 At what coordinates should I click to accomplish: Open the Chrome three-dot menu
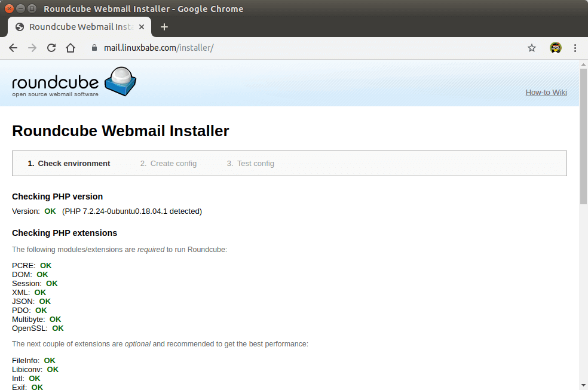point(575,48)
